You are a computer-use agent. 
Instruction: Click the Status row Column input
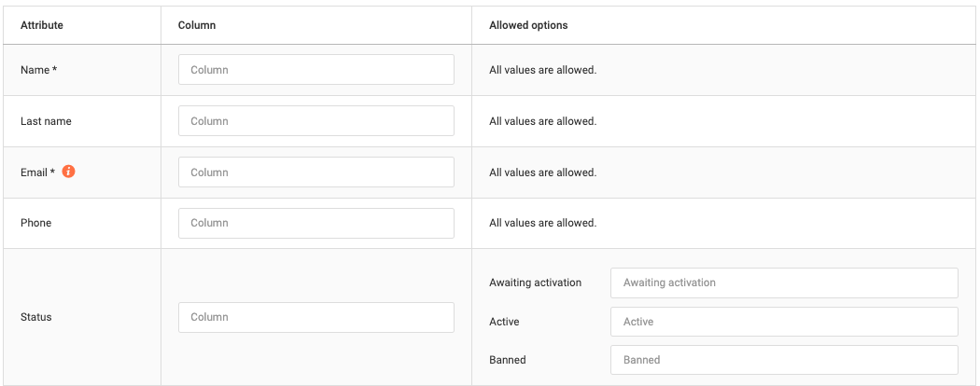click(316, 317)
